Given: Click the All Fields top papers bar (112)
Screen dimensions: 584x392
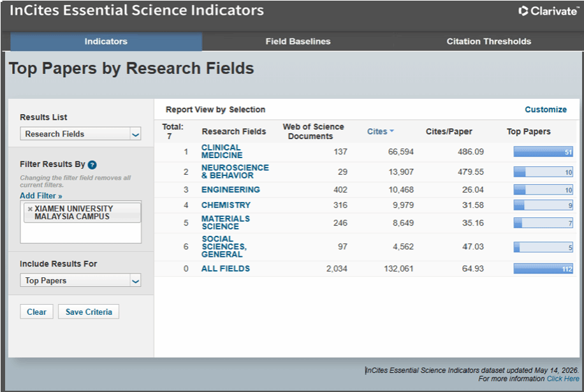Looking at the screenshot, I should 543,269.
